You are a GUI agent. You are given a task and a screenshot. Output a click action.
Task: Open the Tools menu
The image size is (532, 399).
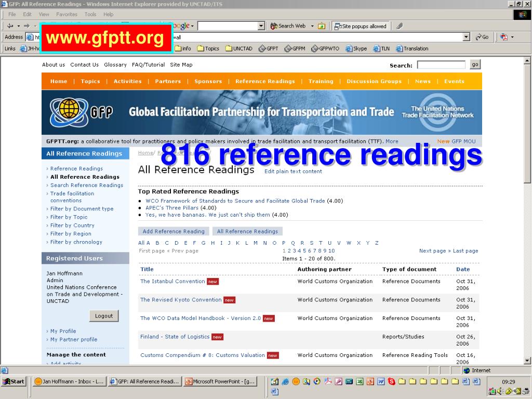pyautogui.click(x=90, y=14)
